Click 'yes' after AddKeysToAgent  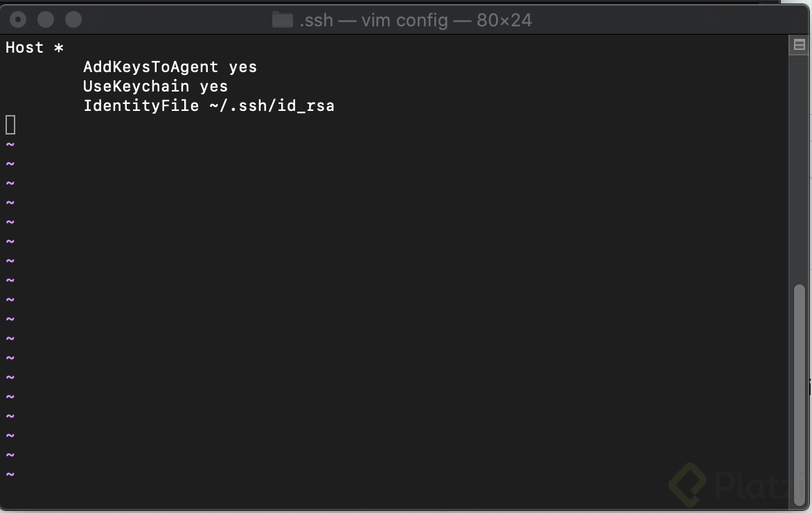243,68
